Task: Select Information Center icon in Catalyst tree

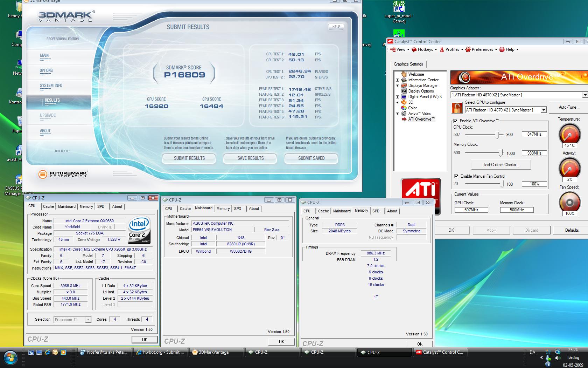Action: pyautogui.click(x=404, y=80)
